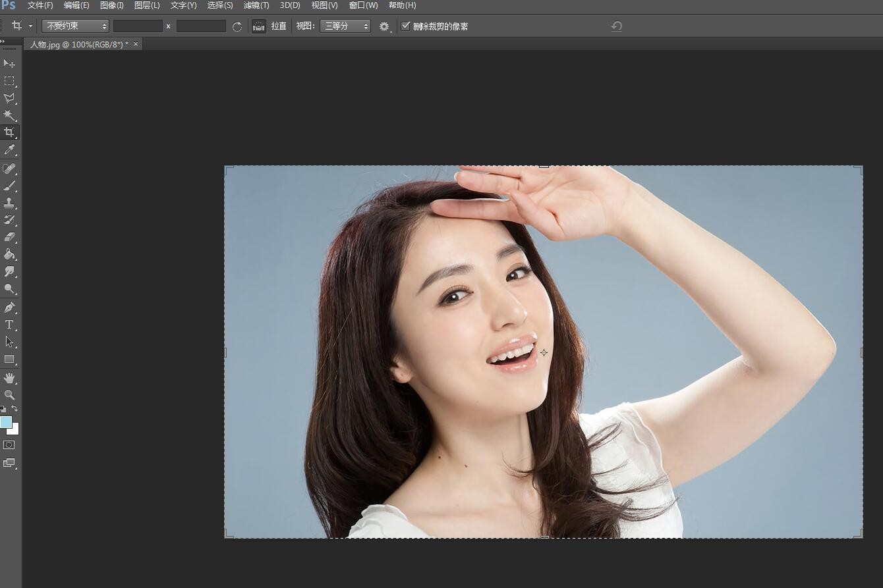Viewport: 883px width, 588px height.
Task: Select the Crop tool in toolbox
Action: (9, 132)
